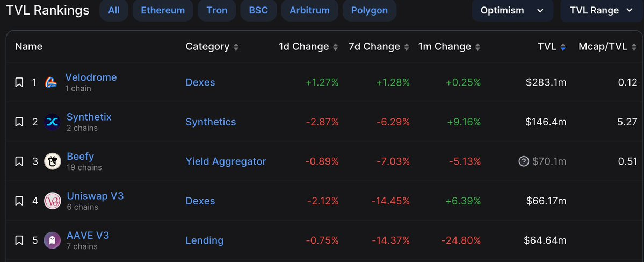
Task: Sort by the TVL column arrow
Action: coord(563,47)
